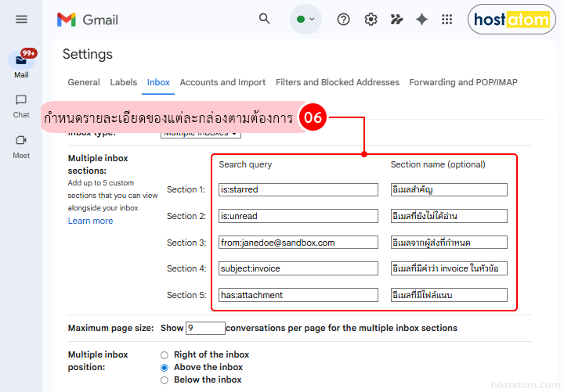Switch to the General settings tab
Viewport: 564px width, 392px height.
pos(84,82)
